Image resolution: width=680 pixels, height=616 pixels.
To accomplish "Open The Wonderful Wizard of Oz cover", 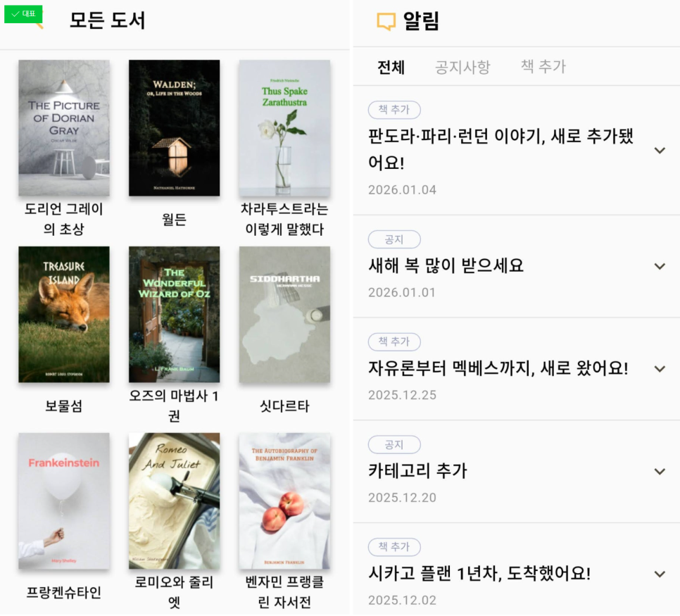I will 174,315.
